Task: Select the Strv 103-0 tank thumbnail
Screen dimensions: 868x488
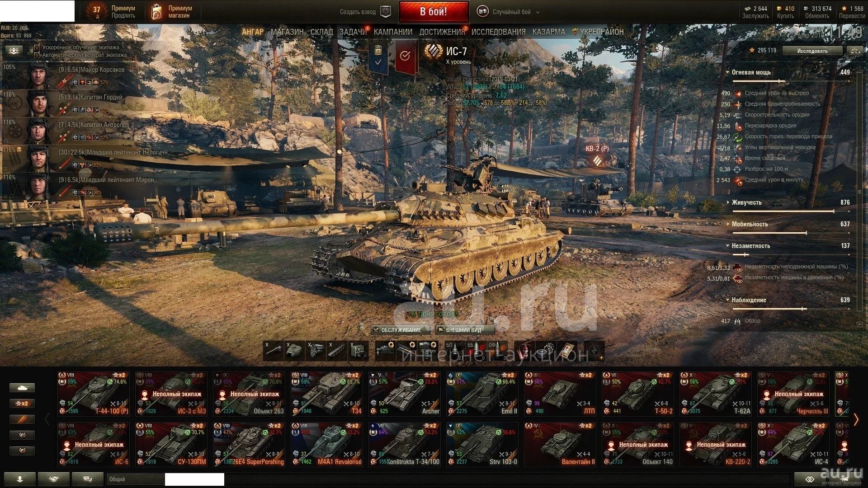Action: click(482, 444)
